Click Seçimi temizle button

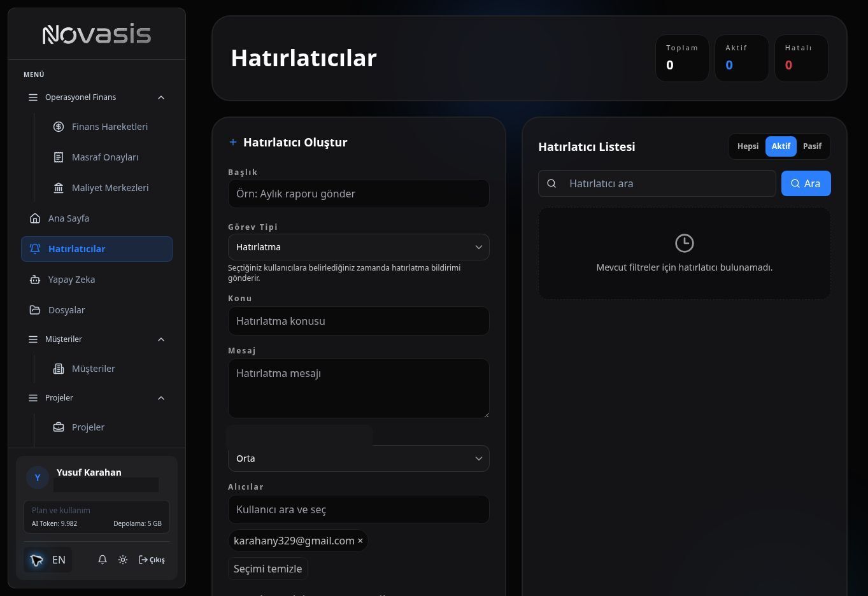tap(267, 569)
